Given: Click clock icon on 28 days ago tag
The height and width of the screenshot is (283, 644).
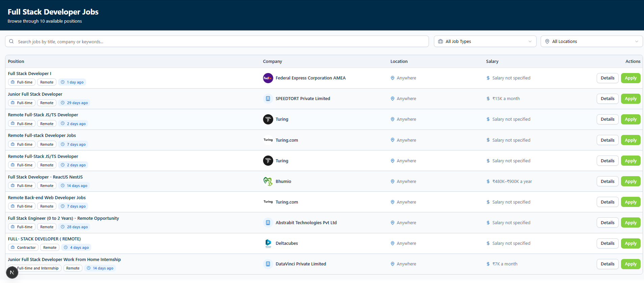Looking at the screenshot, I should (62, 227).
